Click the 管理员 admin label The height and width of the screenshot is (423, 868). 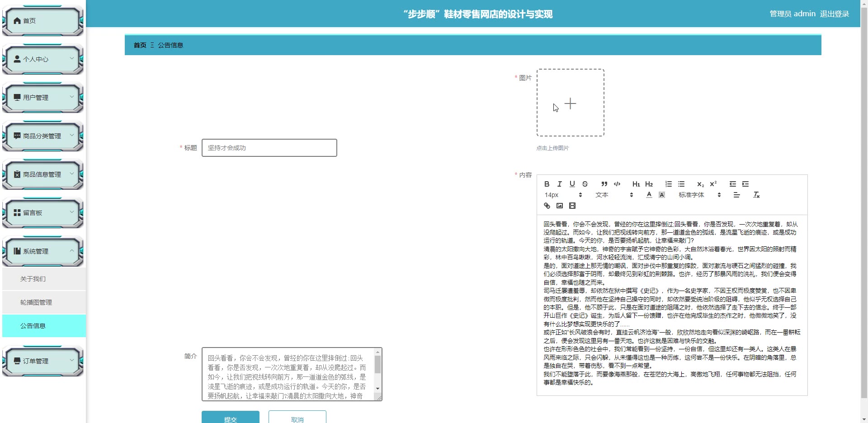(793, 14)
